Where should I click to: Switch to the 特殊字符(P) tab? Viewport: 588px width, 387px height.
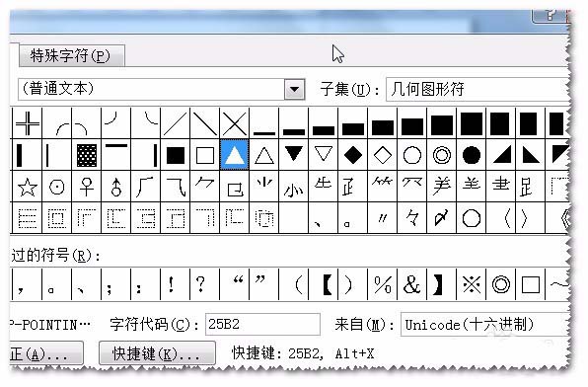pyautogui.click(x=71, y=56)
